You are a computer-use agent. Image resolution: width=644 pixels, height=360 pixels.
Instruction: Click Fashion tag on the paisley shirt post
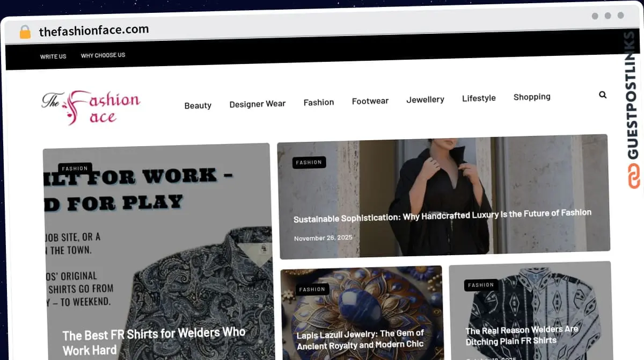pos(75,168)
